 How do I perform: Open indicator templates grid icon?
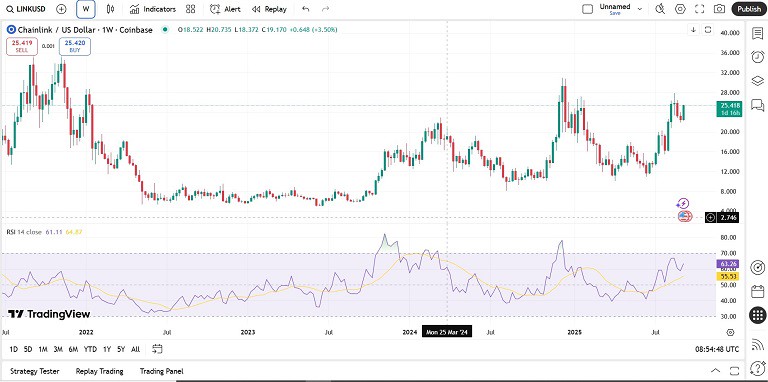point(191,9)
